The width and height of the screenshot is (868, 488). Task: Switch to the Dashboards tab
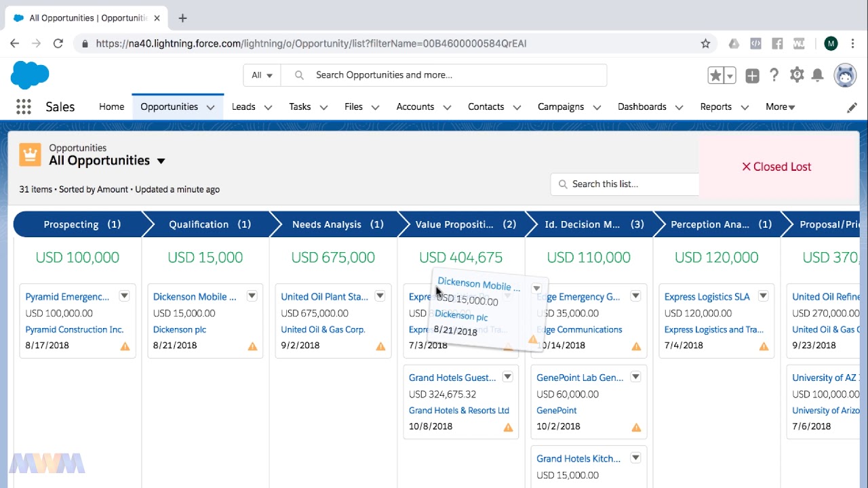[642, 106]
